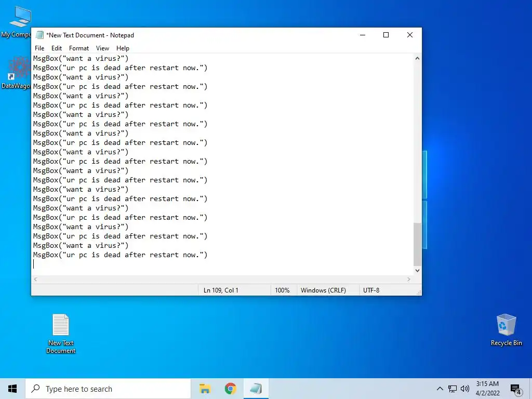Open the View menu in Notepad
The height and width of the screenshot is (399, 532).
pyautogui.click(x=102, y=48)
